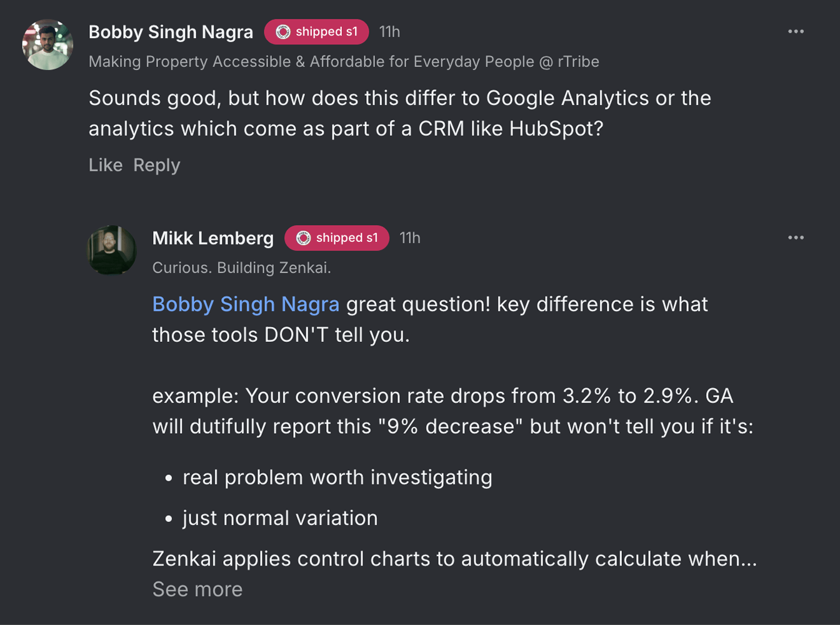
Task: Open more options on Bobby's comment
Action: coord(796,31)
